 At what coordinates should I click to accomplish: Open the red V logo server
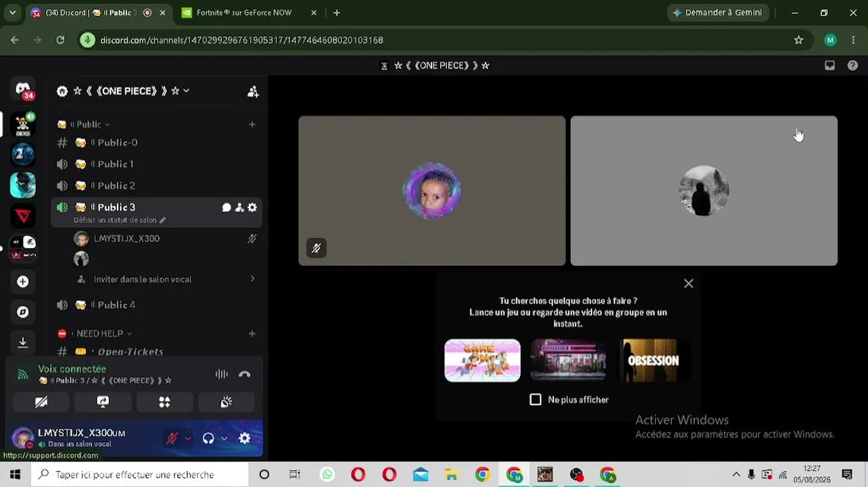(23, 216)
